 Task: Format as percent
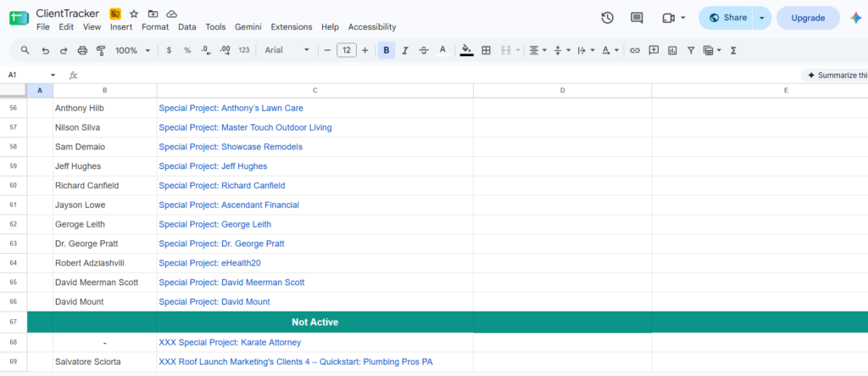coord(187,50)
